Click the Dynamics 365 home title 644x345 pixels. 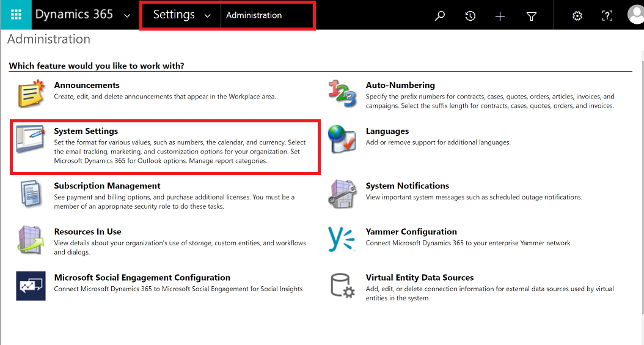[x=74, y=15]
